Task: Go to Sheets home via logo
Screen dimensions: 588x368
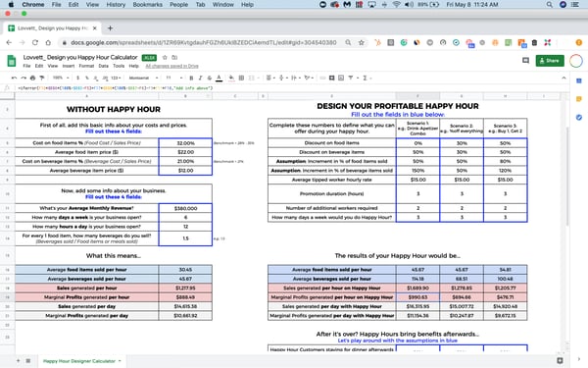Action: 12,61
